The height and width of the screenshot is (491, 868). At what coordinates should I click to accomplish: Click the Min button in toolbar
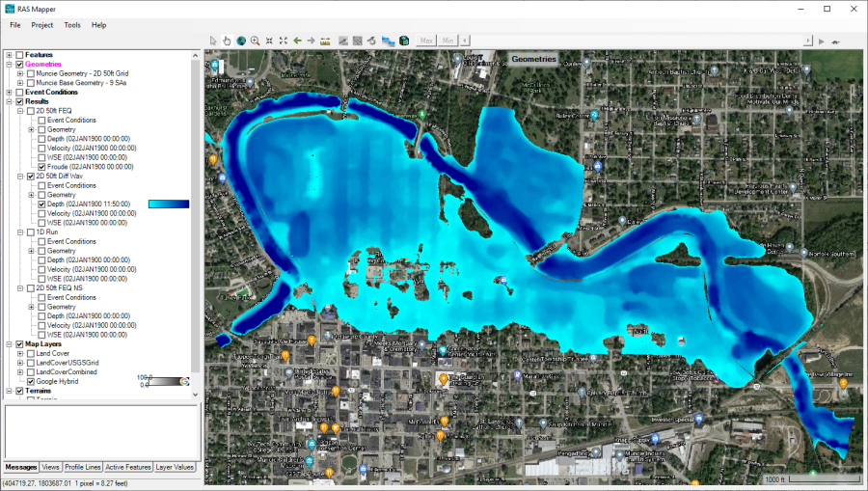tap(448, 41)
